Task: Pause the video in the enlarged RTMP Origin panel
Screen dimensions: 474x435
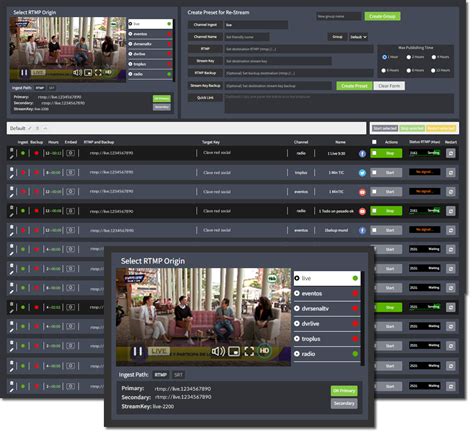Action: (138, 351)
